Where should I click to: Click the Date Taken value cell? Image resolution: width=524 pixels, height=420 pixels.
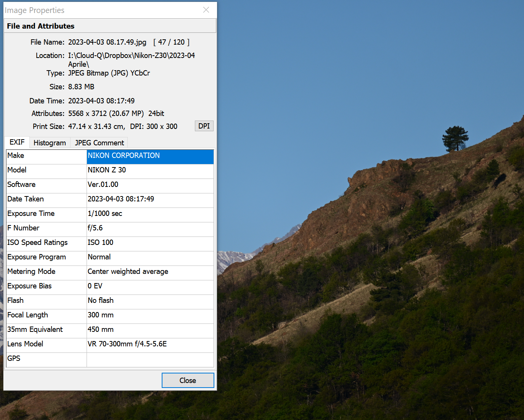150,199
